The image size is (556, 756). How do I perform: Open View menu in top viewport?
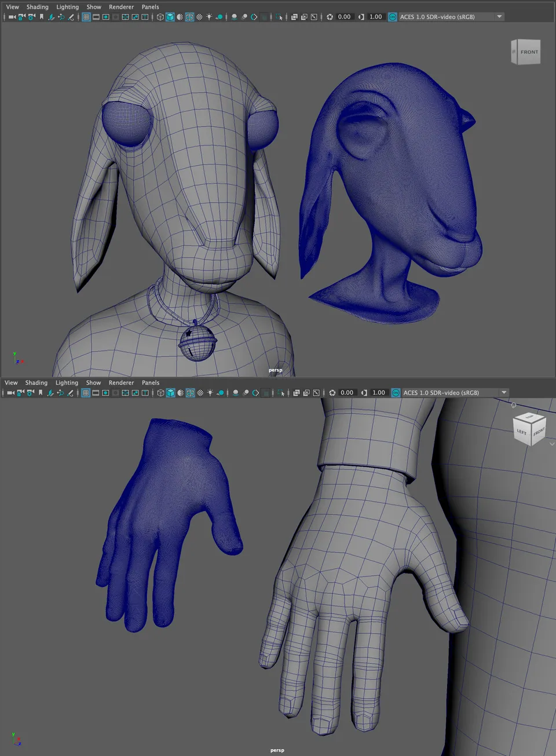pos(13,7)
